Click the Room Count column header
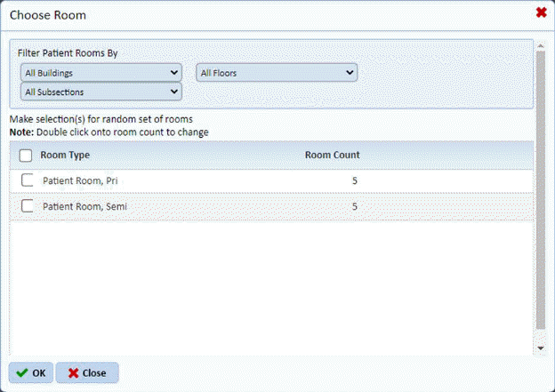This screenshot has height=392, width=555. click(332, 155)
